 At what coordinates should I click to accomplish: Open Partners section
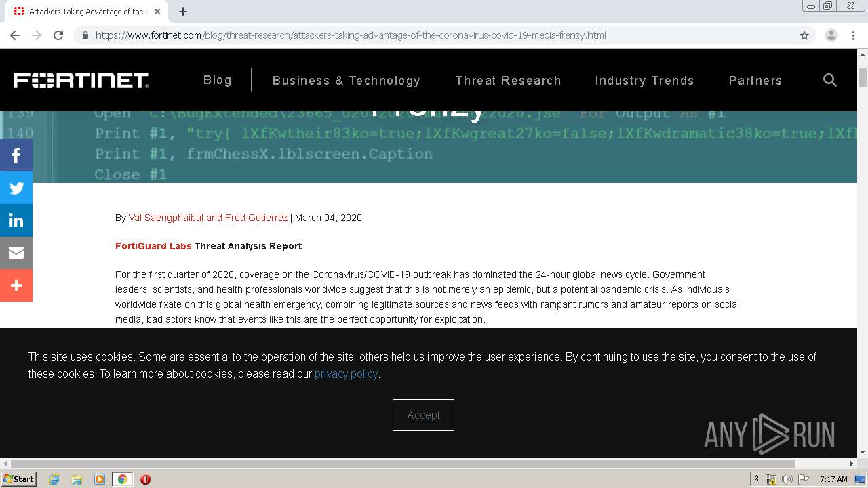(755, 81)
